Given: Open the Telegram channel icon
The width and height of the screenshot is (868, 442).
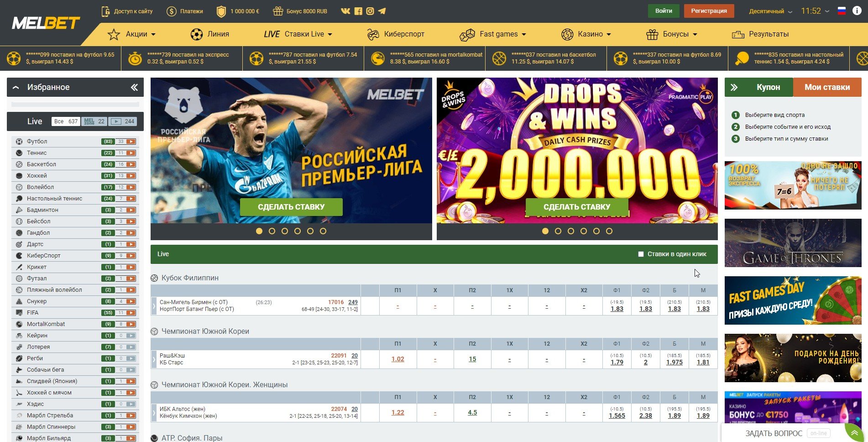Looking at the screenshot, I should 382,11.
